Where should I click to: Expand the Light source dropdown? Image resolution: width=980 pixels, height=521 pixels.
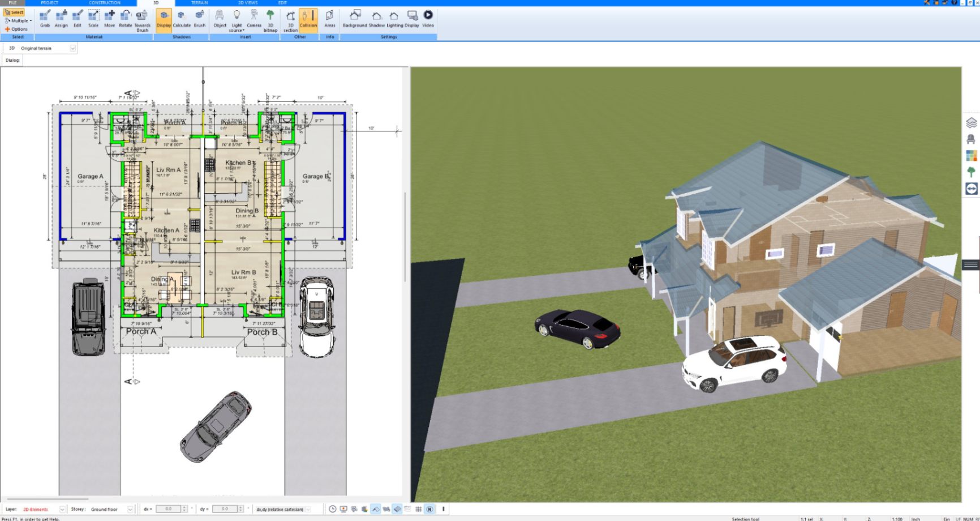237,22
